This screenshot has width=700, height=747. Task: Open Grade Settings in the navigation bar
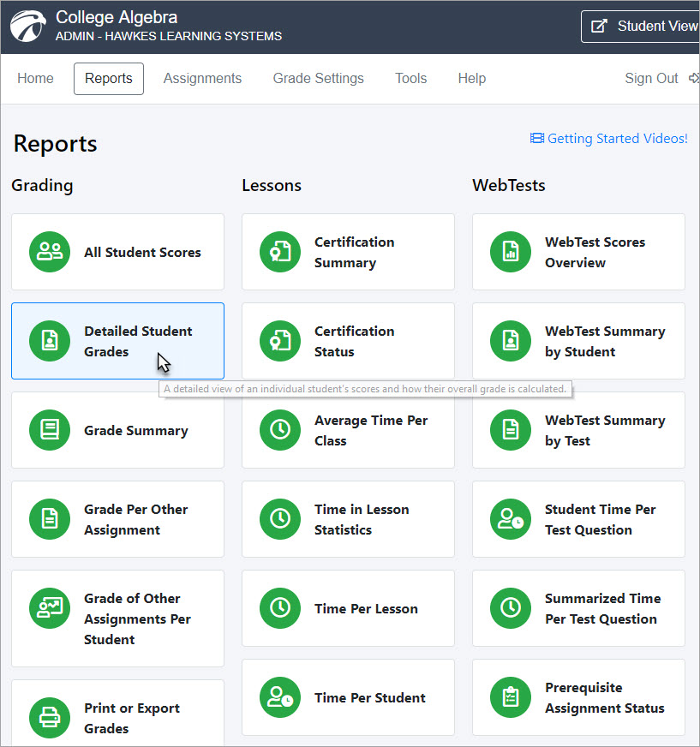pyautogui.click(x=318, y=79)
